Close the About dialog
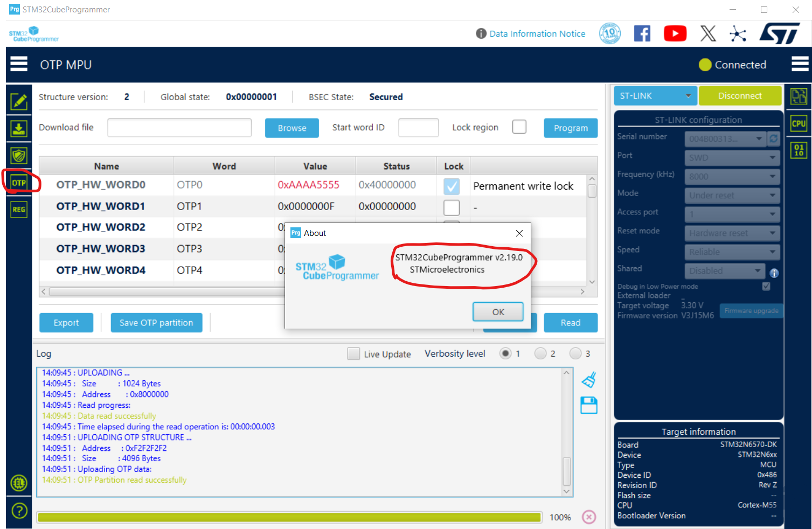This screenshot has width=812, height=529. click(519, 233)
